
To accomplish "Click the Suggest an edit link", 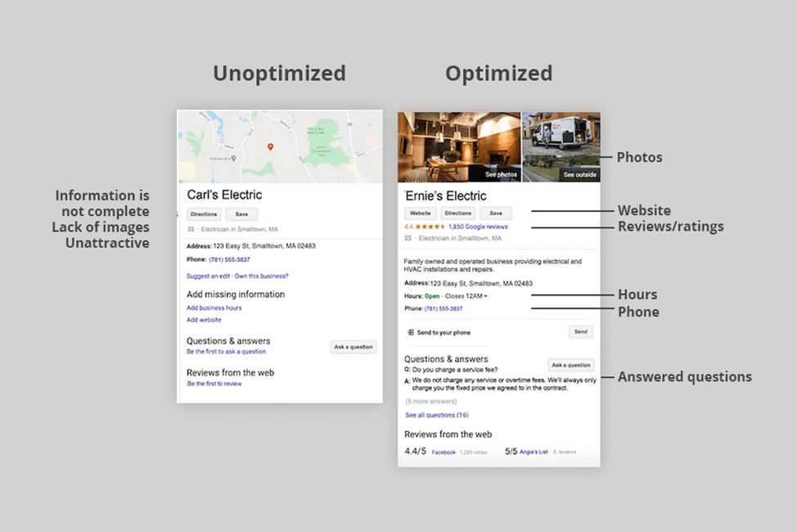I will tap(209, 276).
